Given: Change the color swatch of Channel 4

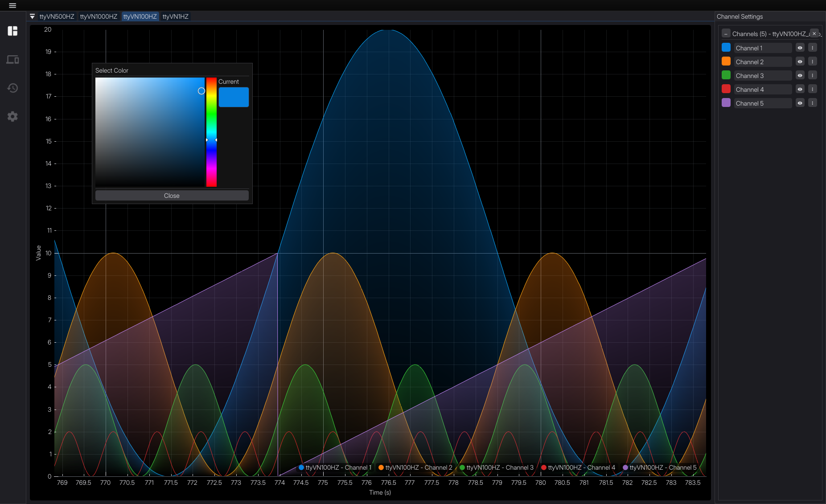Looking at the screenshot, I should (x=726, y=89).
